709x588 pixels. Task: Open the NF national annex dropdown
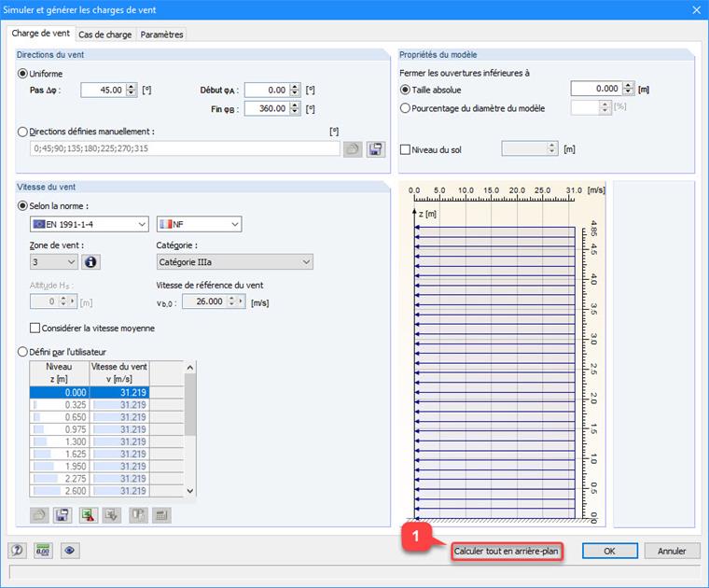point(200,224)
